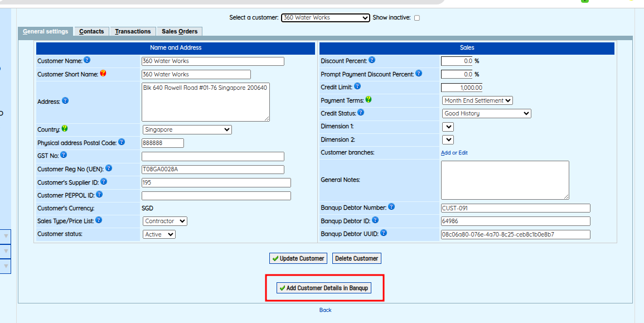The height and width of the screenshot is (323, 644).
Task: Open the Sales Orders tab
Action: coord(180,31)
